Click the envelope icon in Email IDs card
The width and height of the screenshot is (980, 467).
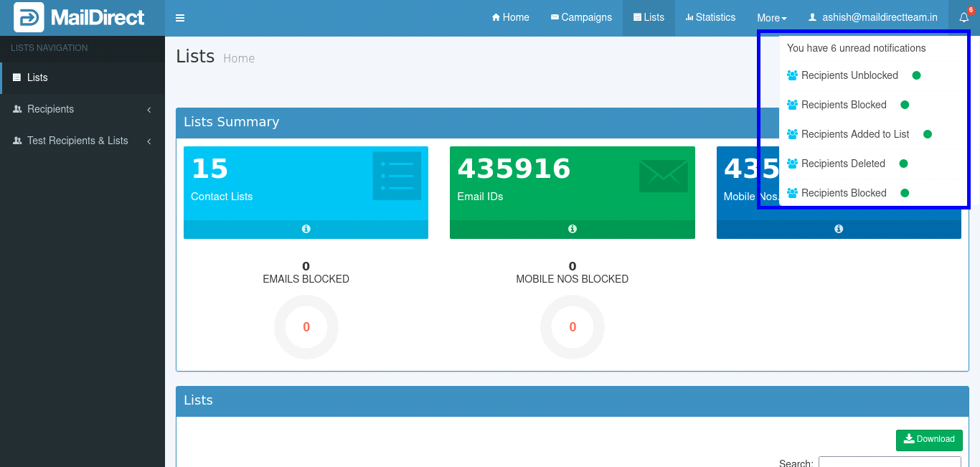point(663,176)
